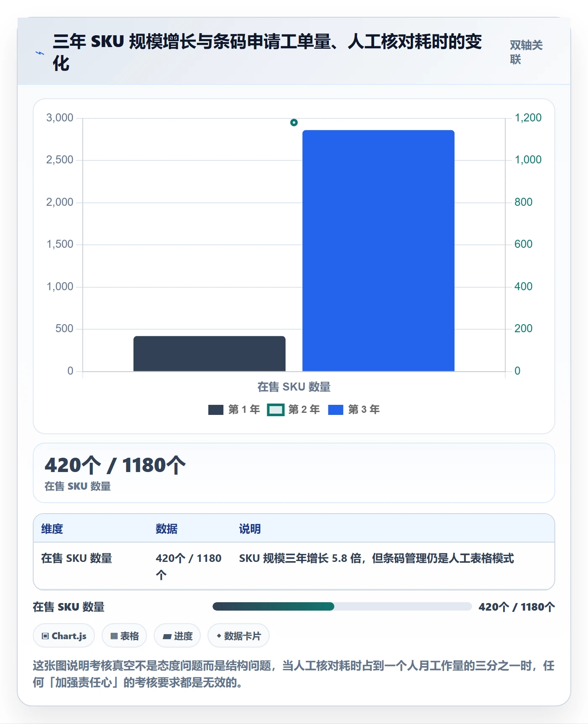588x724 pixels.
Task: Click the right axis value 1,200
Action: 528,118
